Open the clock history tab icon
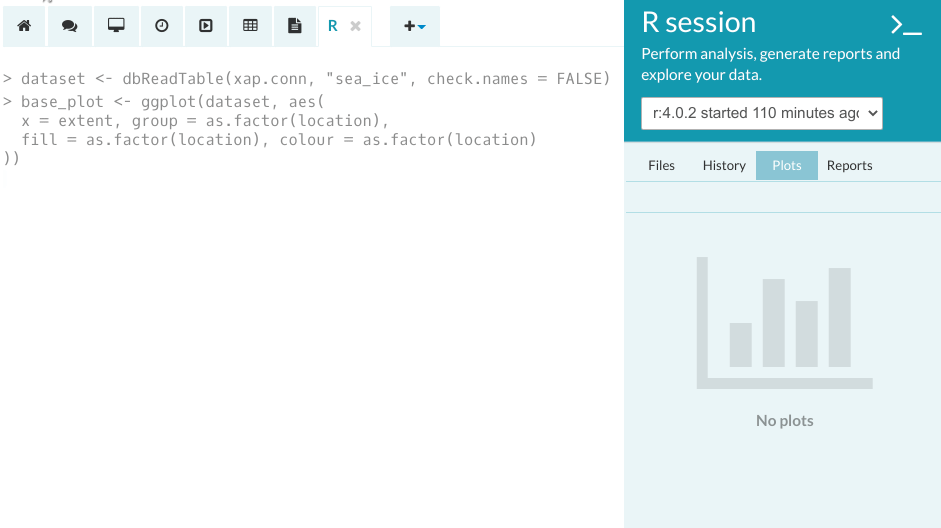941x528 pixels. 161,26
